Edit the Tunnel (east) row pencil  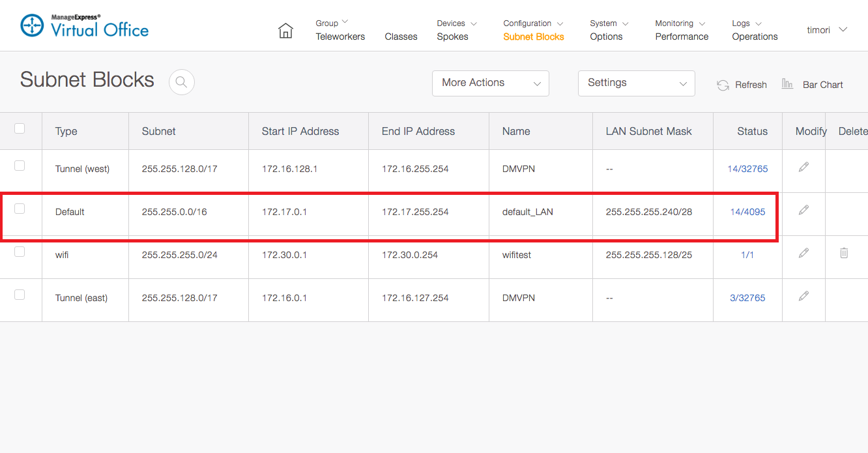click(803, 297)
